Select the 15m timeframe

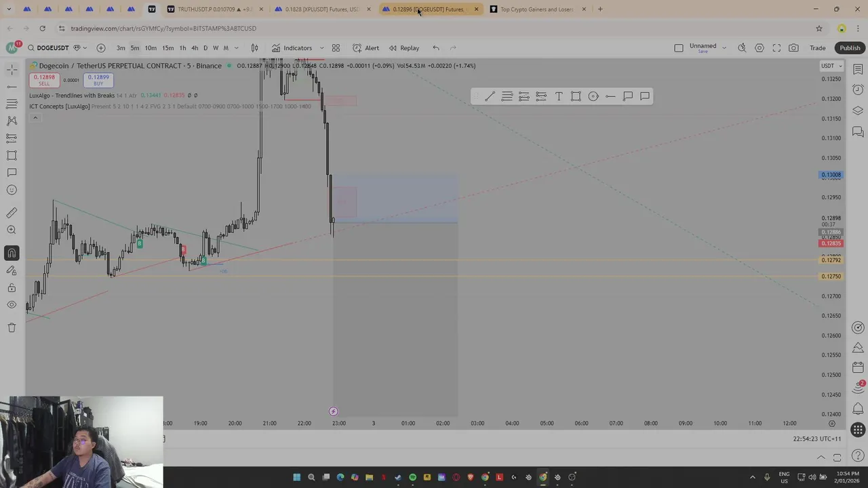[167, 48]
